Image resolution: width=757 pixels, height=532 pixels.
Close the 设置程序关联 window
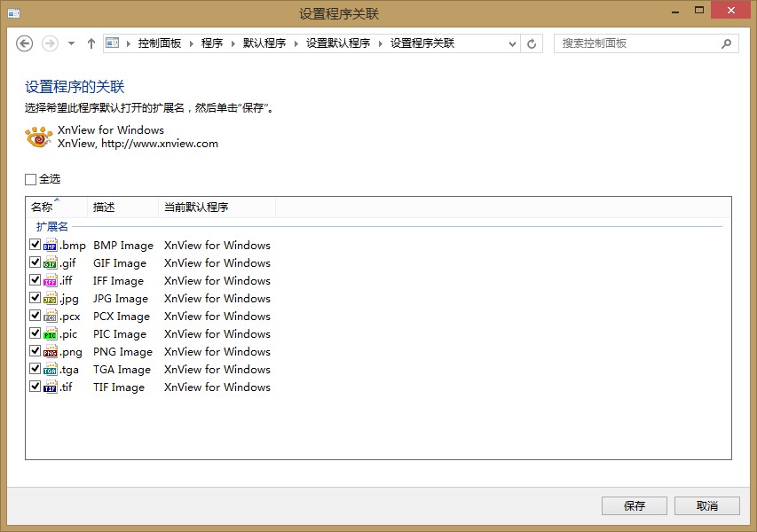(x=731, y=10)
